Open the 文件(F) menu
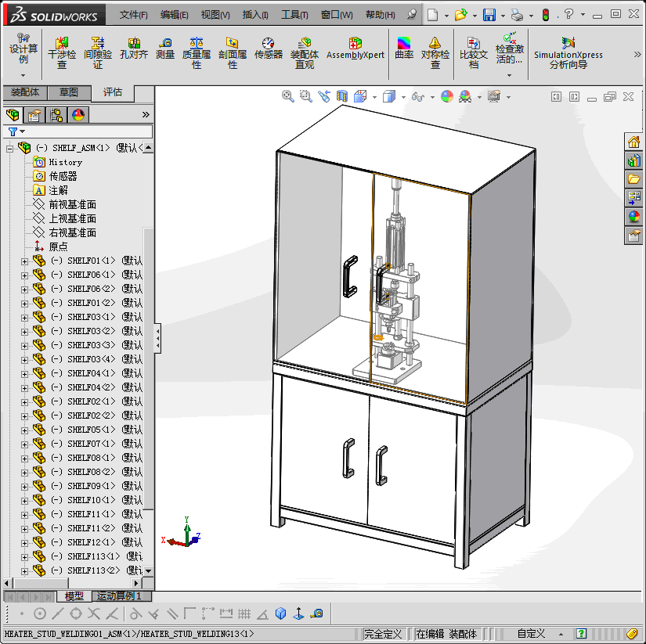Viewport: 646px width, 644px height. coord(133,15)
